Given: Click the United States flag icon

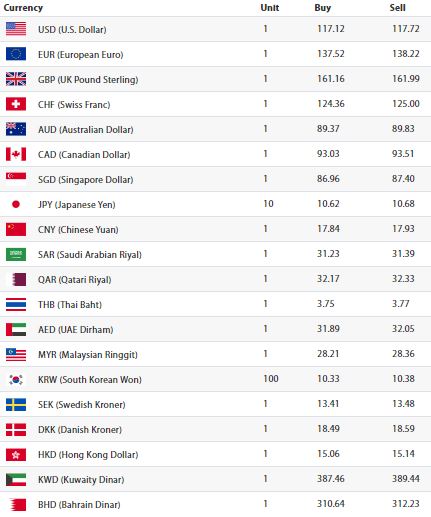Looking at the screenshot, I should point(16,29).
